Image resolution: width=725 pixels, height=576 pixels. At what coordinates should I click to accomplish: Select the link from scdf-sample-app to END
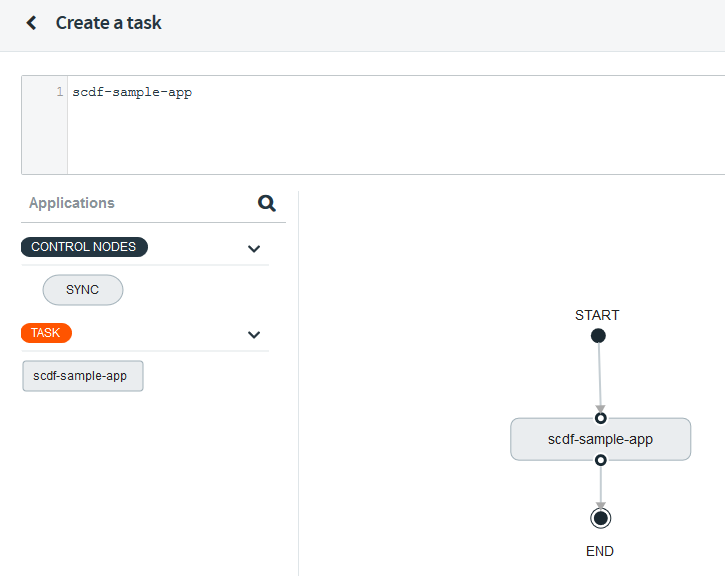(600, 487)
